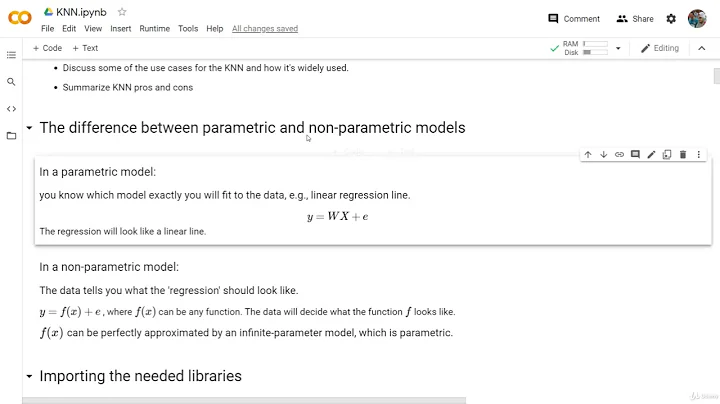
Task: Click the Comment button
Action: [x=574, y=19]
